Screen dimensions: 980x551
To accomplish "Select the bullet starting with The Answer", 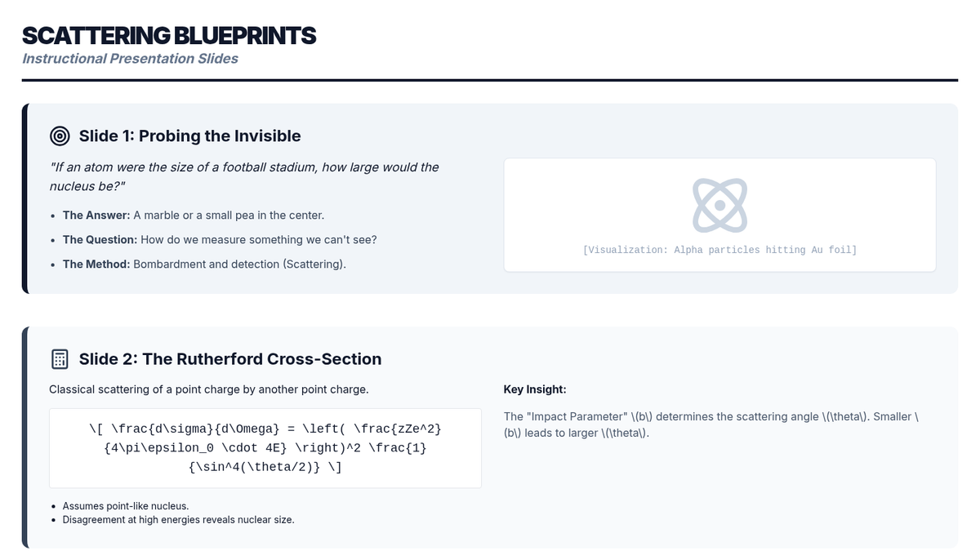I will [193, 216].
